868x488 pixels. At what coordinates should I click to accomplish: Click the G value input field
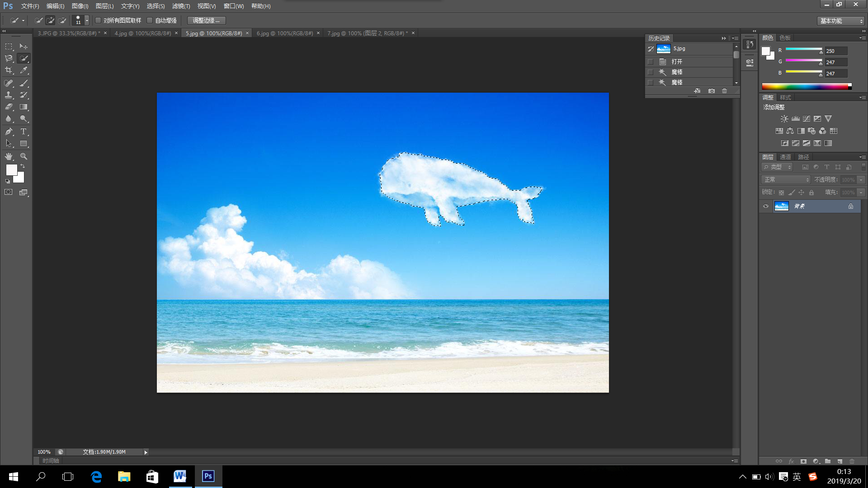click(x=836, y=62)
